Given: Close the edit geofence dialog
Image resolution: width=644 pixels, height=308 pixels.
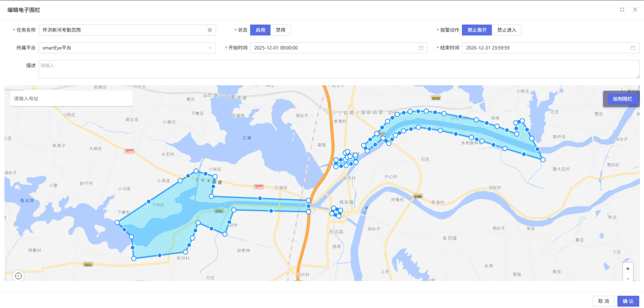Looking at the screenshot, I should tap(635, 10).
